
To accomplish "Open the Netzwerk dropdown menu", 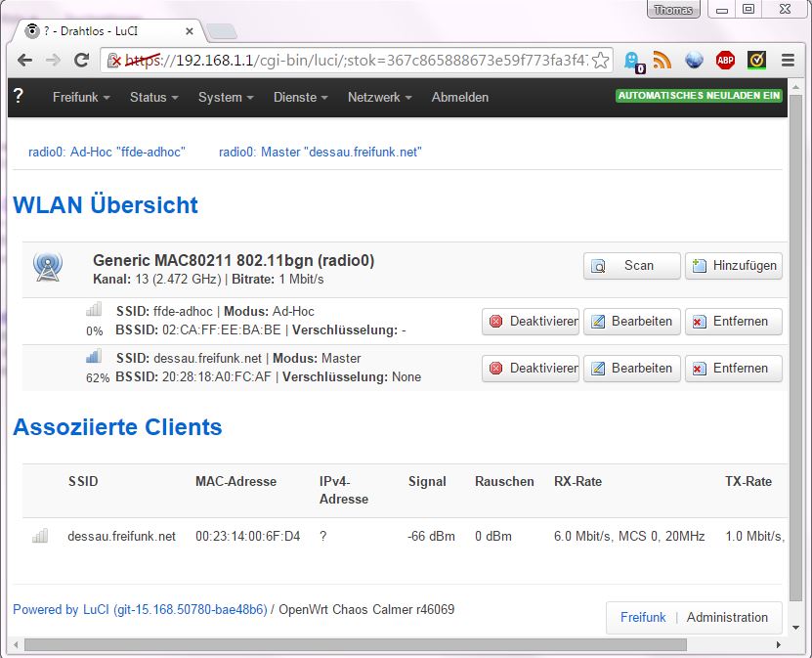I will (x=379, y=97).
